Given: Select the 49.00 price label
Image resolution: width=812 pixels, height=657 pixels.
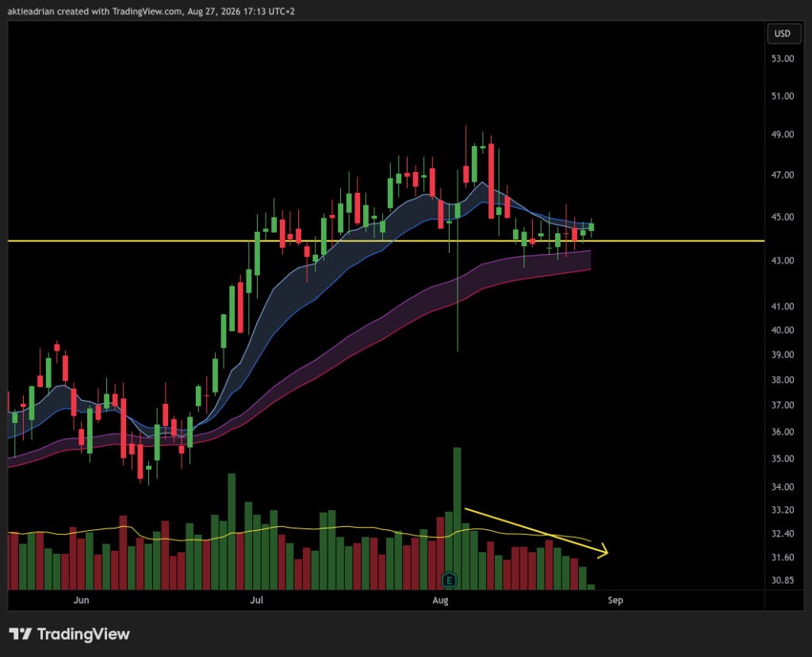Looking at the screenshot, I should point(783,134).
